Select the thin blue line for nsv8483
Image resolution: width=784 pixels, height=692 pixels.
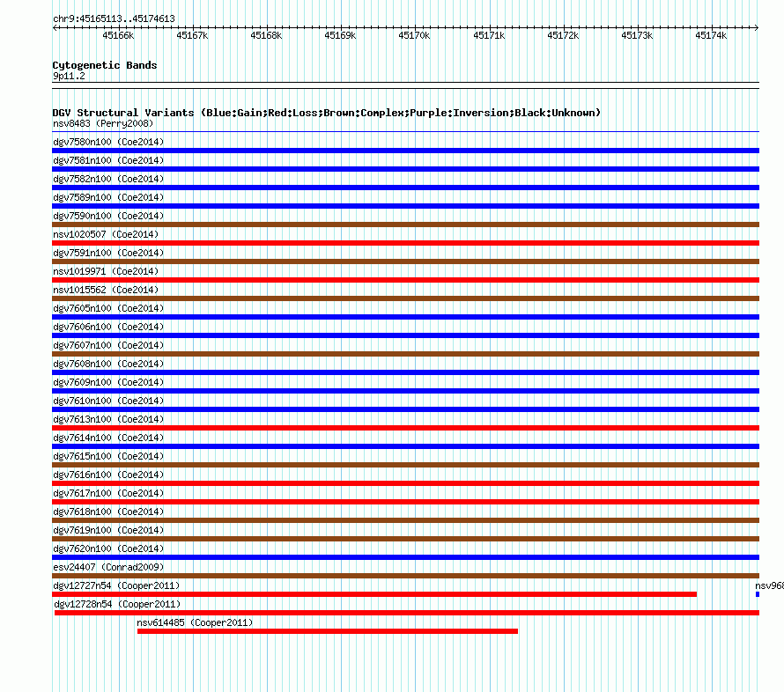coord(405,132)
